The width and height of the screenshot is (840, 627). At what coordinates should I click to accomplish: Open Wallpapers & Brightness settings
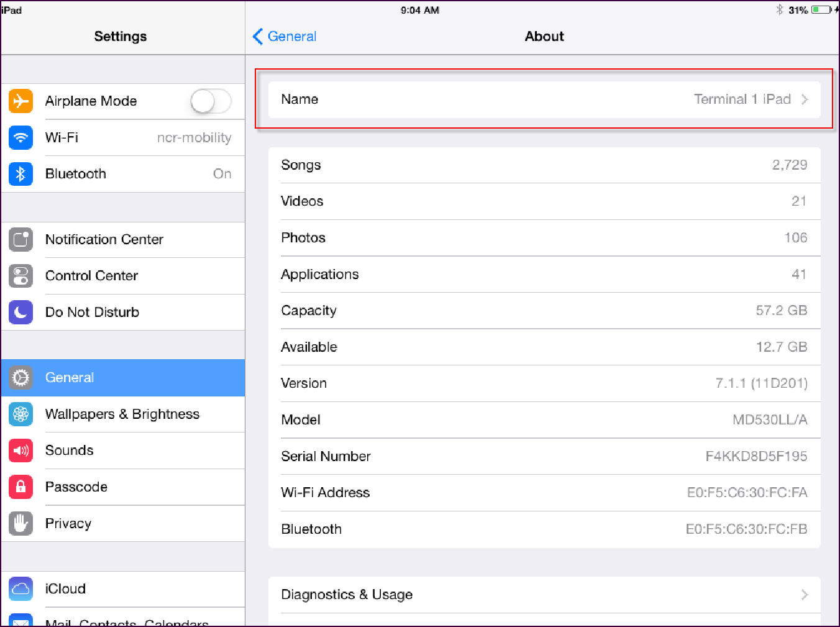(x=123, y=414)
